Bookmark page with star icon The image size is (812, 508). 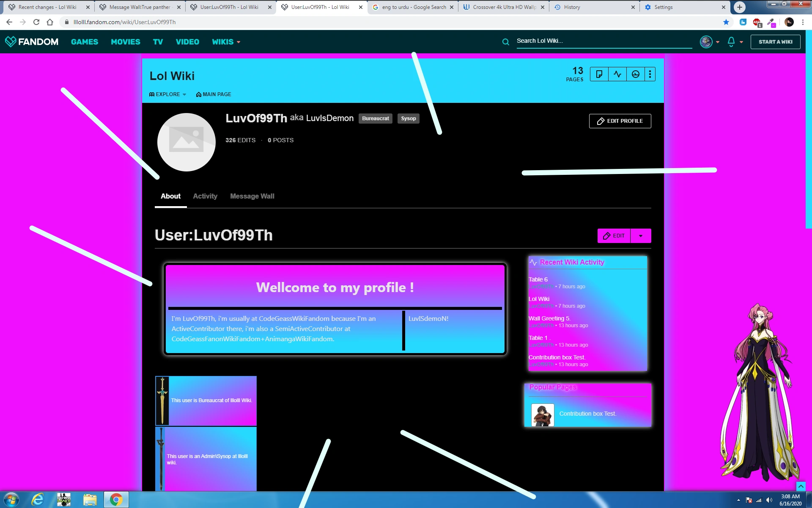(x=726, y=22)
